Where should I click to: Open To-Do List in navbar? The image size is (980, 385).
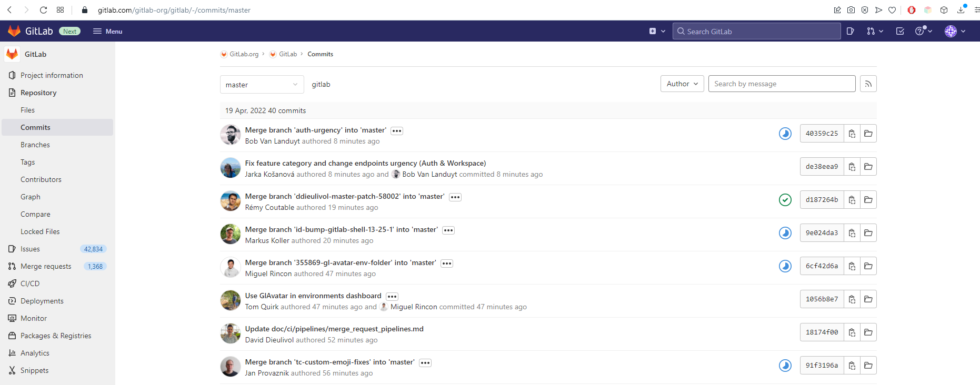[x=900, y=31]
